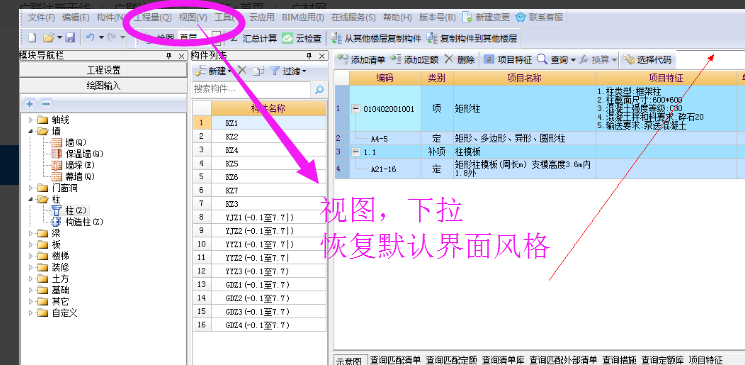Viewport: 745px width, 365px height.
Task: Open the undo history dropdown arrow
Action: tap(101, 38)
